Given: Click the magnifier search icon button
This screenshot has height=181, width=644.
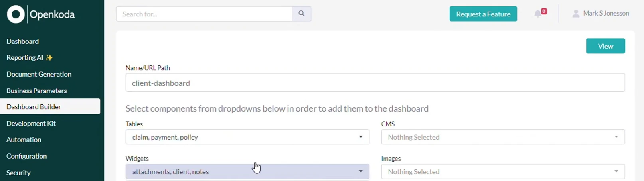Looking at the screenshot, I should 302,14.
